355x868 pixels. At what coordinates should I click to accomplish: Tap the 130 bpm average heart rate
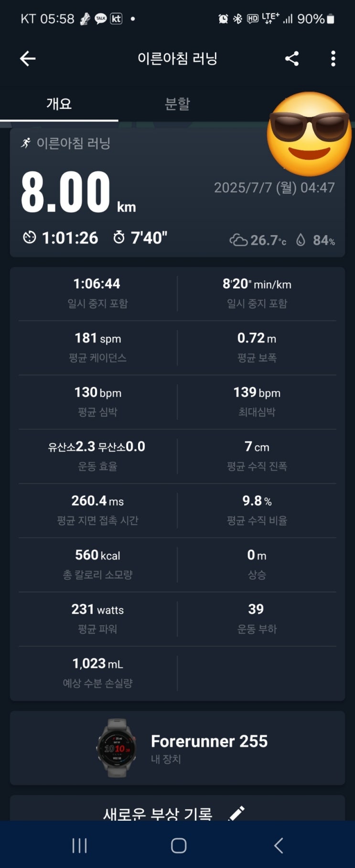(x=97, y=392)
